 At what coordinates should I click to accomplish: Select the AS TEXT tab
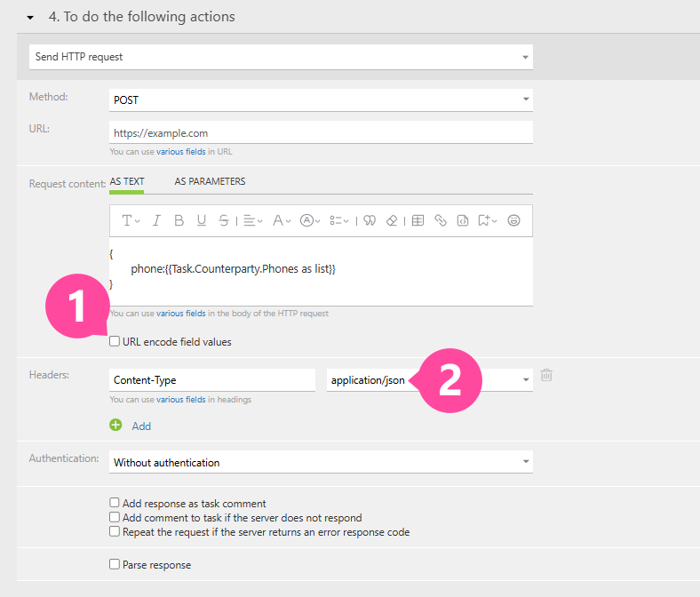click(x=127, y=181)
